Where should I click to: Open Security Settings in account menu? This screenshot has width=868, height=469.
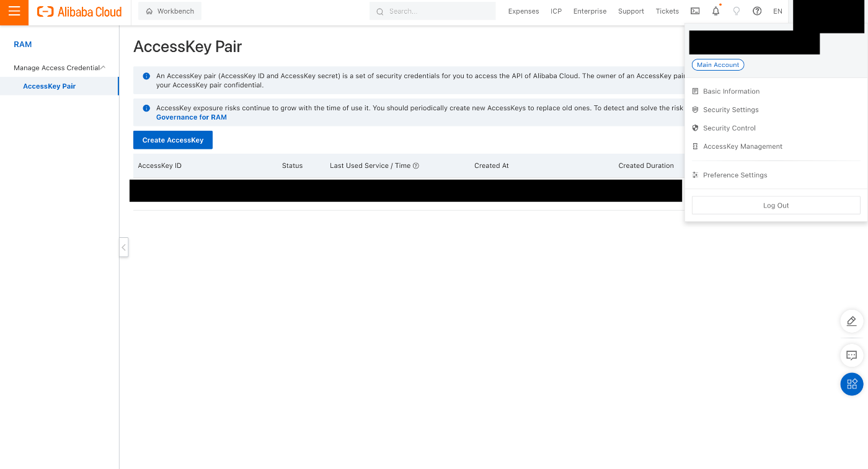click(x=731, y=110)
